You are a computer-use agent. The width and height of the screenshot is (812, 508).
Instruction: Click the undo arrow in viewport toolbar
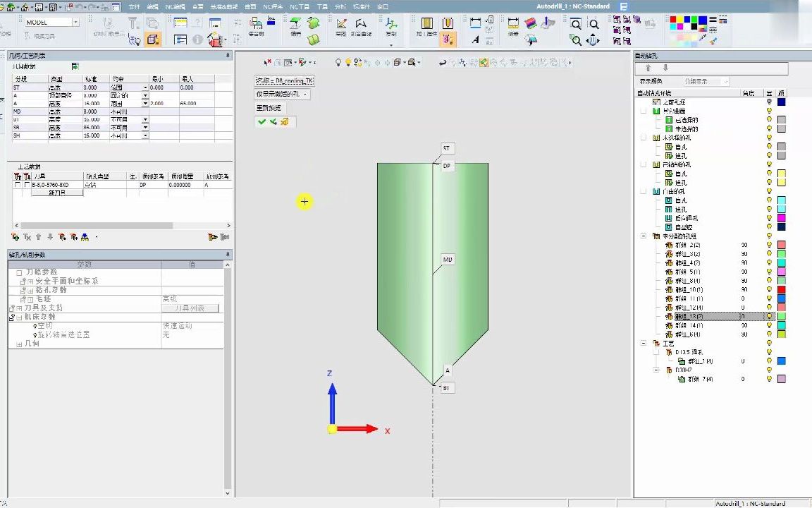(x=442, y=63)
